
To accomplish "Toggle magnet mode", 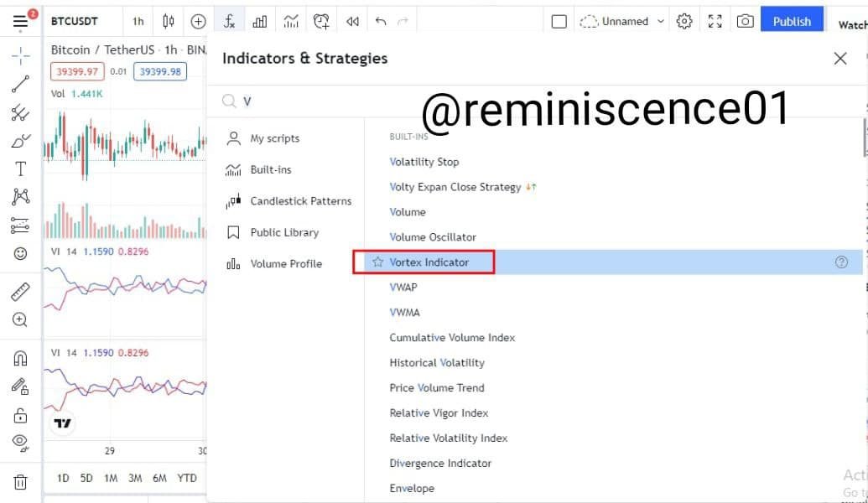I will pos(20,359).
